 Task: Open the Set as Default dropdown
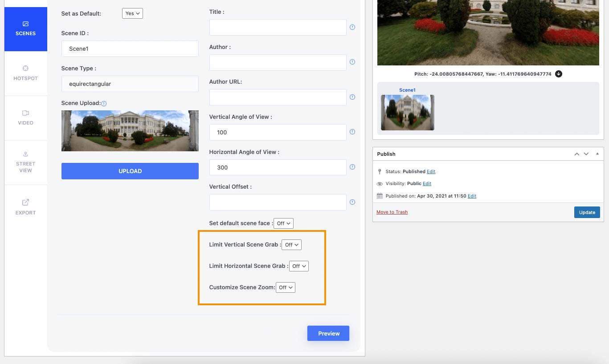[132, 13]
